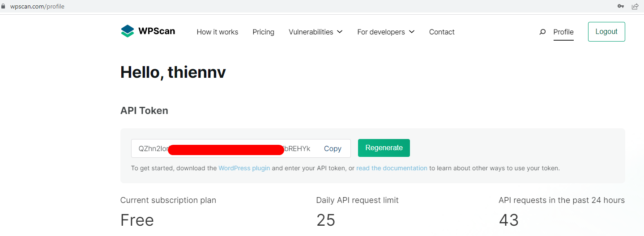Click the API Token section heading

tap(144, 110)
